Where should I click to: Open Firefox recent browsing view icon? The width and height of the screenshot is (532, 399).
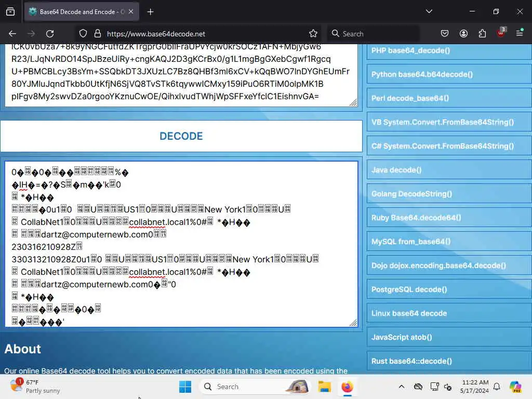tap(10, 11)
